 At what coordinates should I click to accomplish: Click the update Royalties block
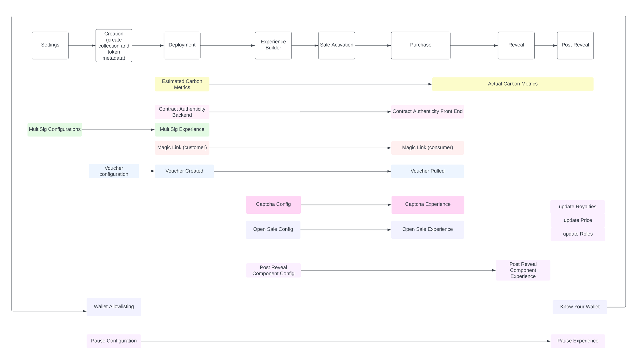pos(577,207)
